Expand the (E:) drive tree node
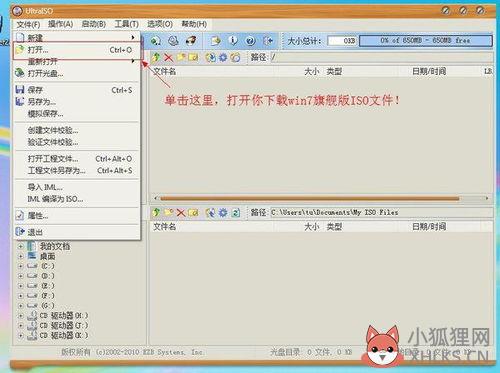 pos(21,286)
